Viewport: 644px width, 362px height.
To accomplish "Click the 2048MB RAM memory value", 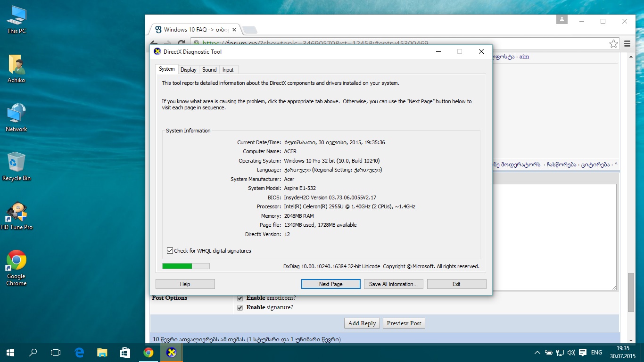I will [299, 216].
